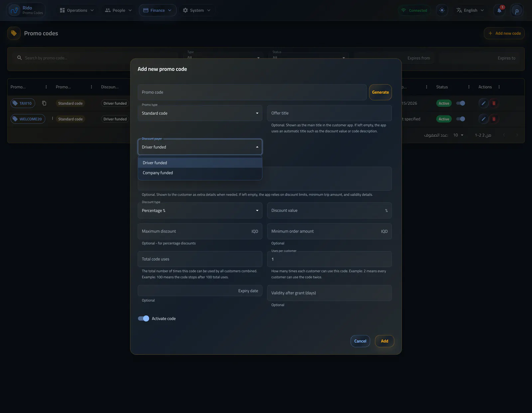532x413 pixels.
Task: Click the Generate button
Action: point(380,92)
